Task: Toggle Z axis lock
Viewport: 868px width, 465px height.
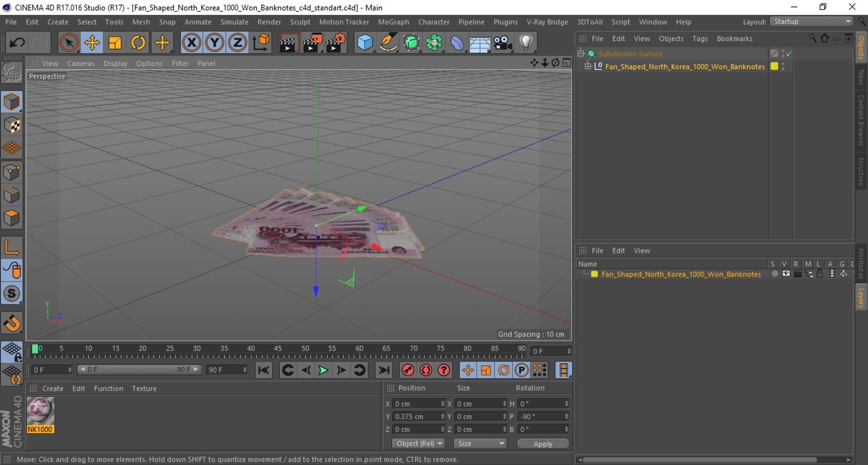Action: point(237,43)
